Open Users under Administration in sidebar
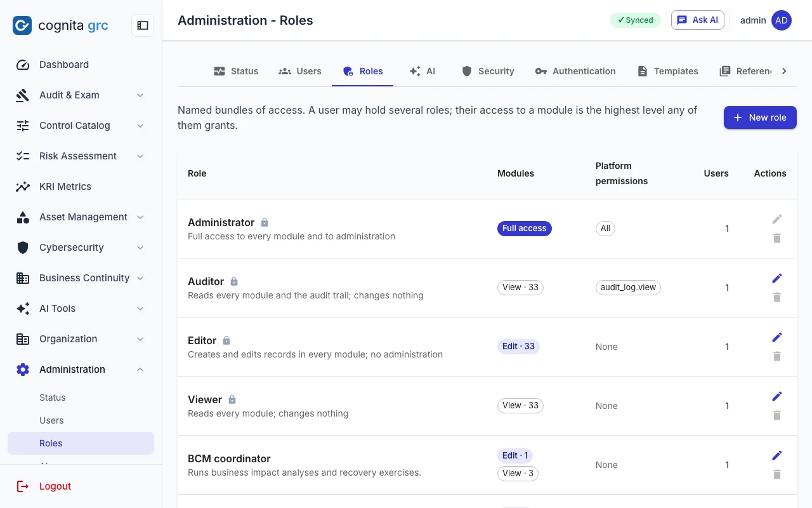Screen dimensions: 812x508 (x=81, y=420)
